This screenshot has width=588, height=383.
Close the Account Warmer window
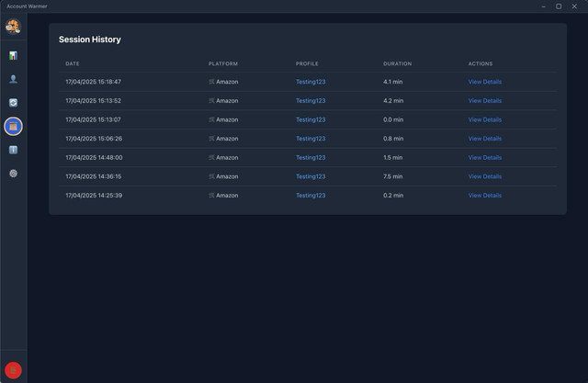[x=574, y=6]
